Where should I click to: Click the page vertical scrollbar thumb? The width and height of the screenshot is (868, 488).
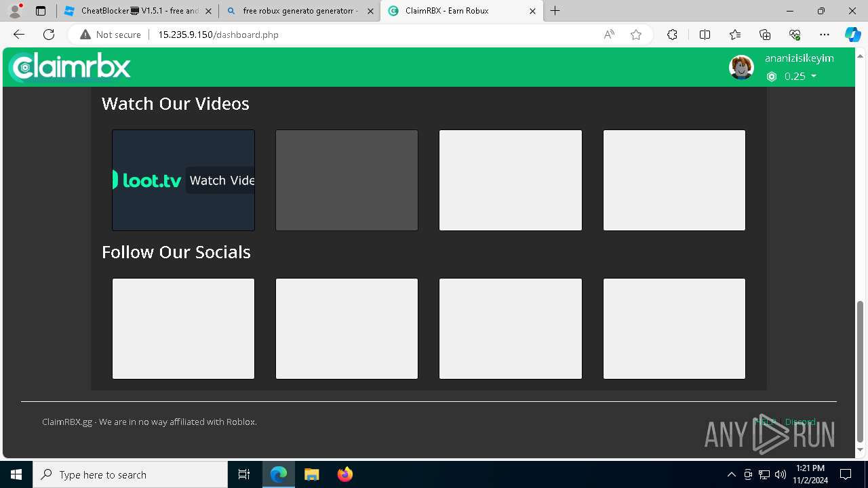pos(861,371)
